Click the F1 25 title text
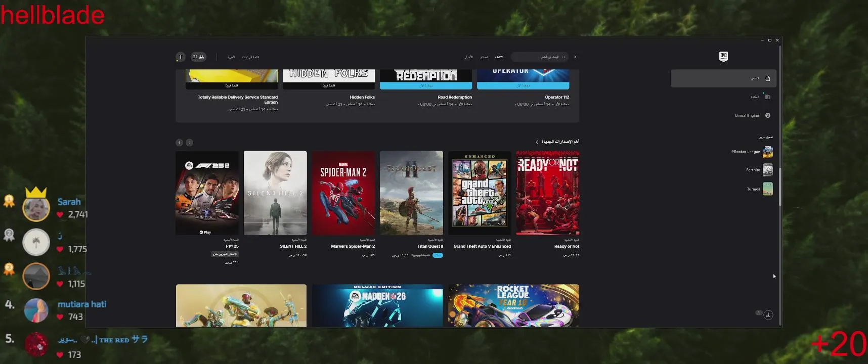Viewport: 868px width, 364px height. click(x=232, y=246)
